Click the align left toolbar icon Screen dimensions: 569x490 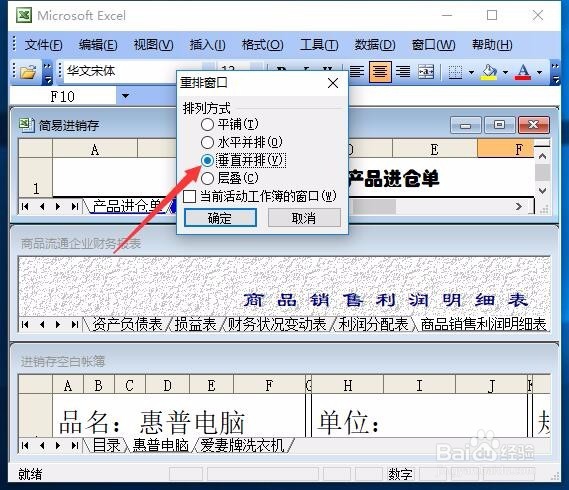(x=357, y=72)
